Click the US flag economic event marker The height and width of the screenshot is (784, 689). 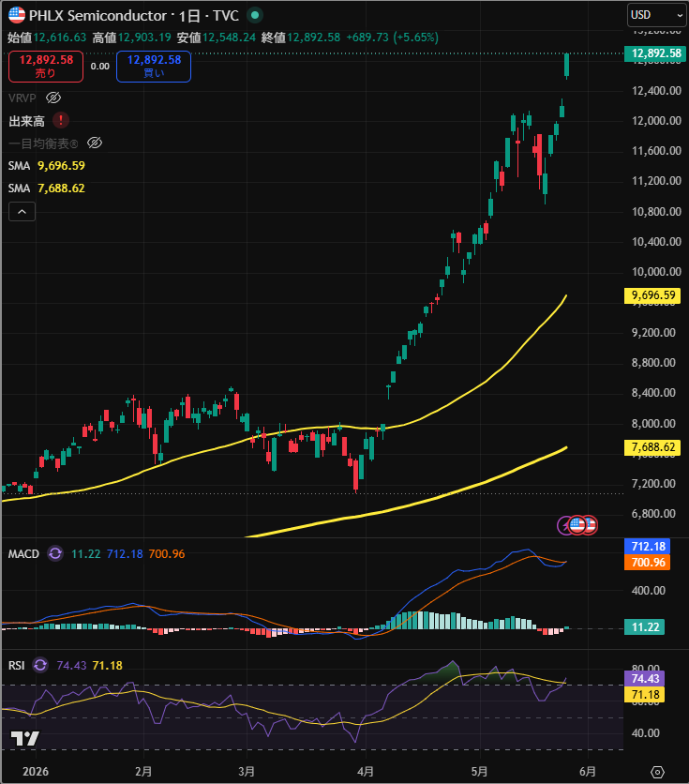pos(577,525)
